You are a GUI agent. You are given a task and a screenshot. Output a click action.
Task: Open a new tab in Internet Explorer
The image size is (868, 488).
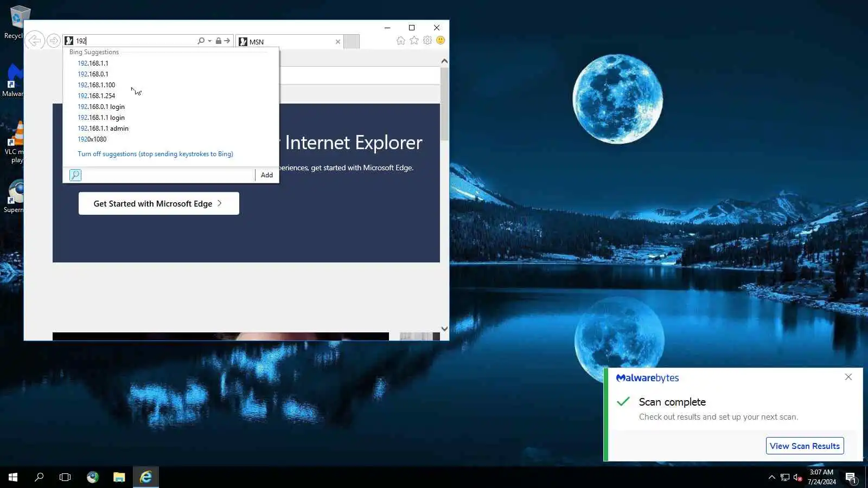[x=352, y=42]
